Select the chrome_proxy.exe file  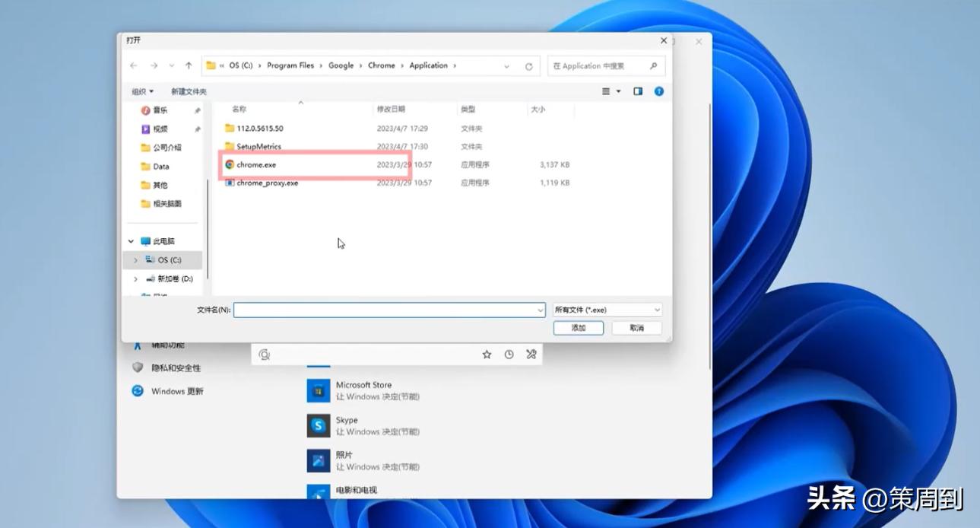click(x=267, y=183)
